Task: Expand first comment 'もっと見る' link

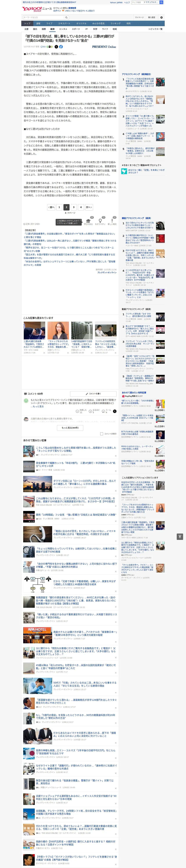Action: (39, 406)
